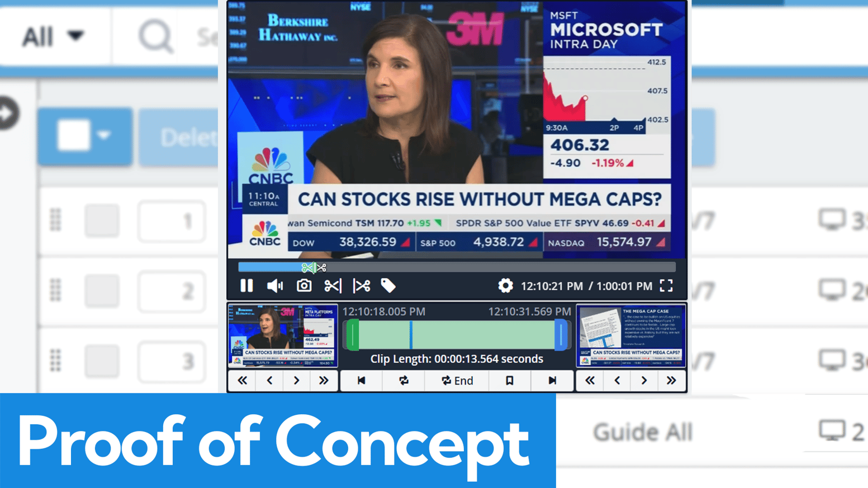Click the loop playback icon
The height and width of the screenshot is (488, 868).
(x=403, y=381)
